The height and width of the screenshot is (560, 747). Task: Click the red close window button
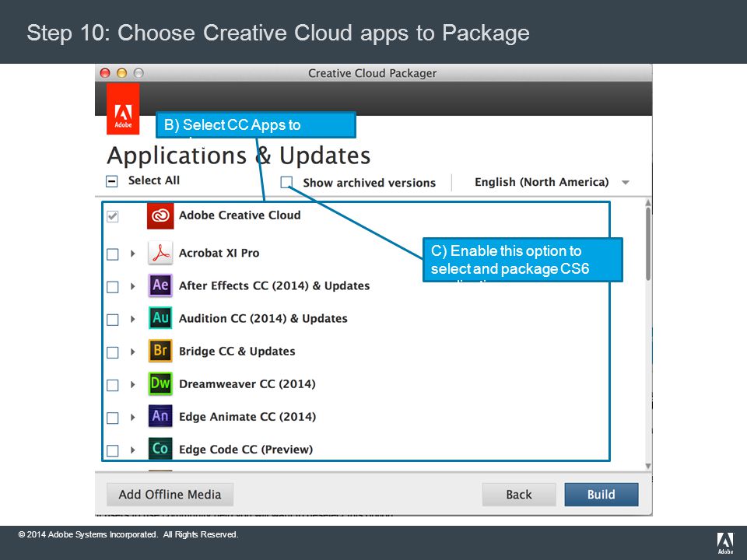coord(105,73)
